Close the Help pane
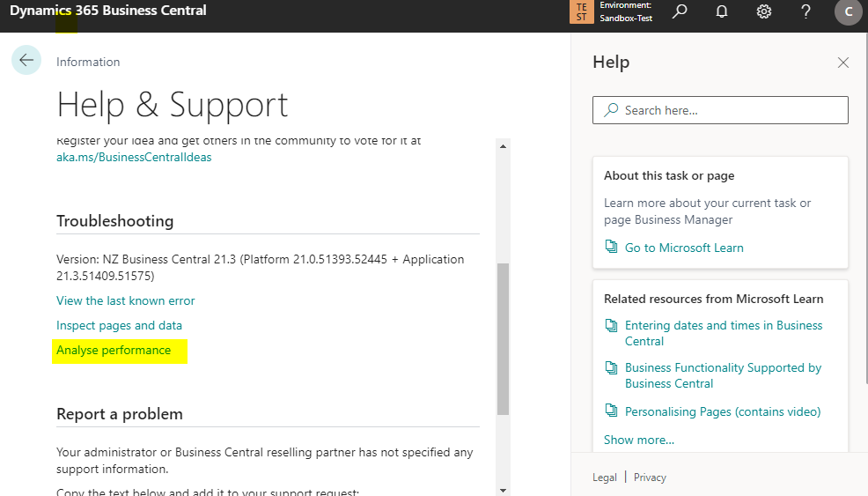 [843, 63]
